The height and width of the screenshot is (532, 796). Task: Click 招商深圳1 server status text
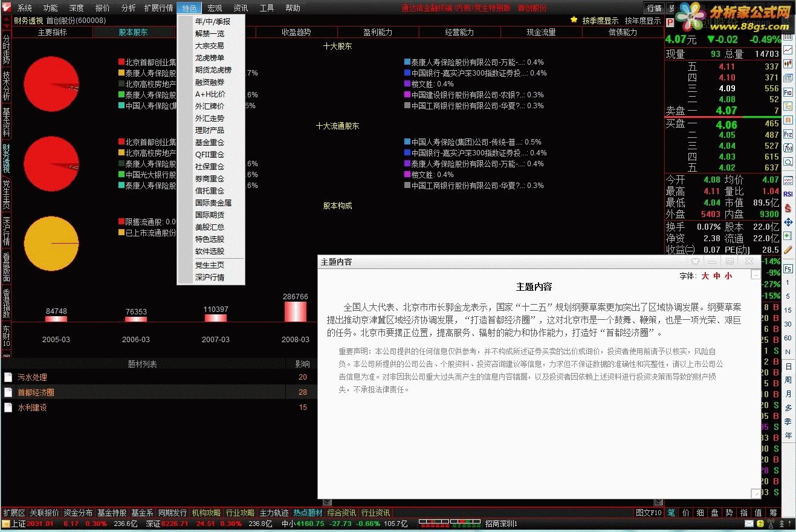coord(501,524)
